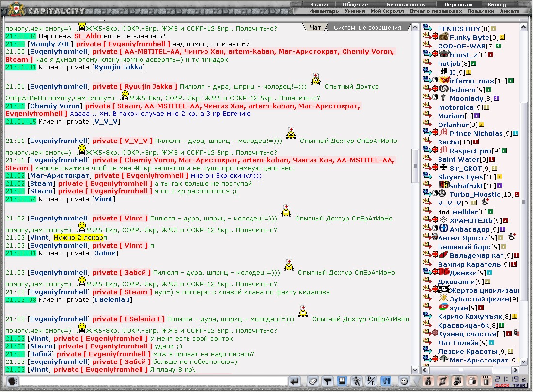Open info icon next to GOD-OF-WAR[7]
Viewport: 533px width, 392px height.
point(498,46)
